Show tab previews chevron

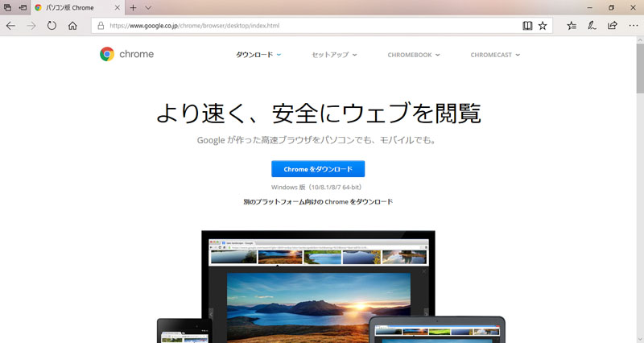pyautogui.click(x=148, y=8)
